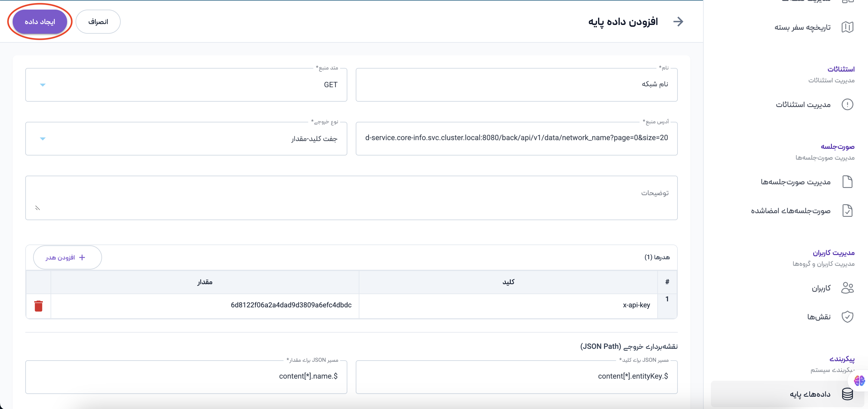Viewport: 868px width, 409px height.
Task: Click the exceptions management alert icon
Action: 847,104
